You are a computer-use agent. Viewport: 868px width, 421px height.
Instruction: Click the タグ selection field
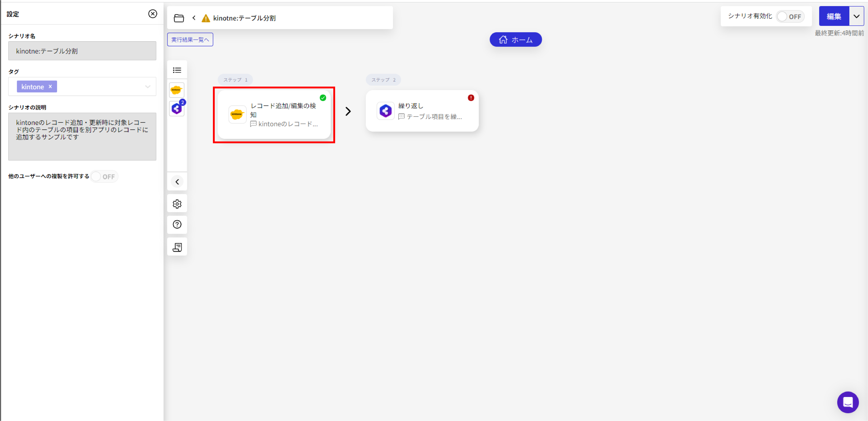point(82,87)
